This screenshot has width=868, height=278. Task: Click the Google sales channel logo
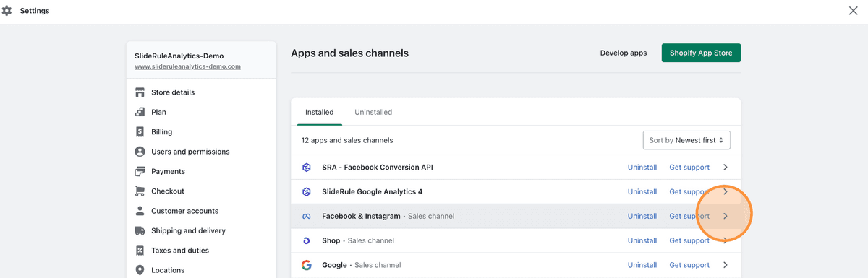click(307, 265)
